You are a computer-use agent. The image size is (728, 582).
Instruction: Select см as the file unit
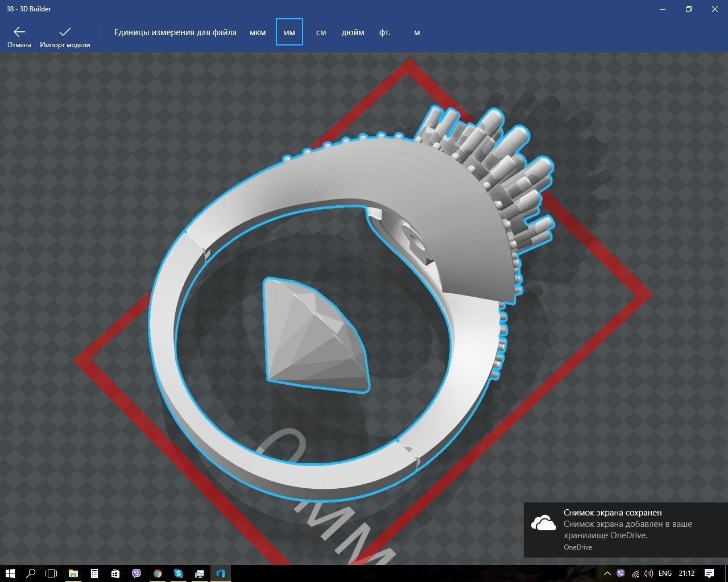(321, 32)
